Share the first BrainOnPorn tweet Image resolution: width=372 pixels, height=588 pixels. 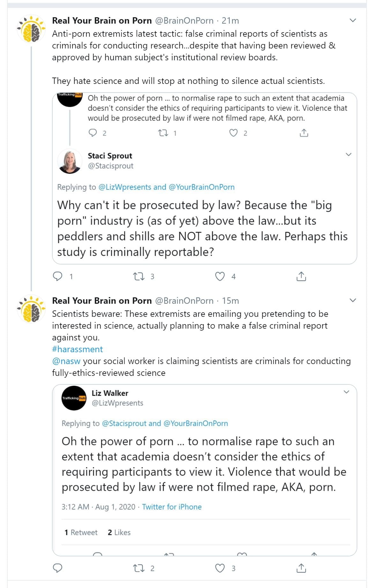pos(301,276)
